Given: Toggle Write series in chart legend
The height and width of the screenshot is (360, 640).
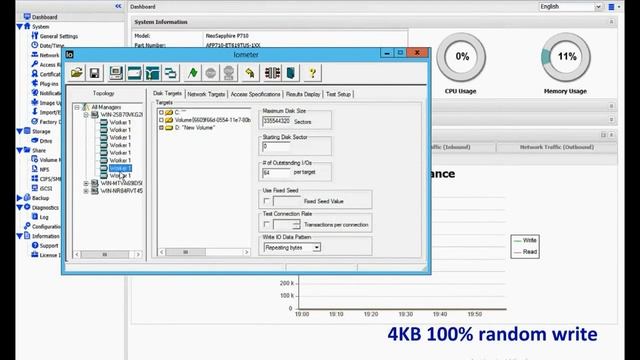Looking at the screenshot, I should point(525,240).
